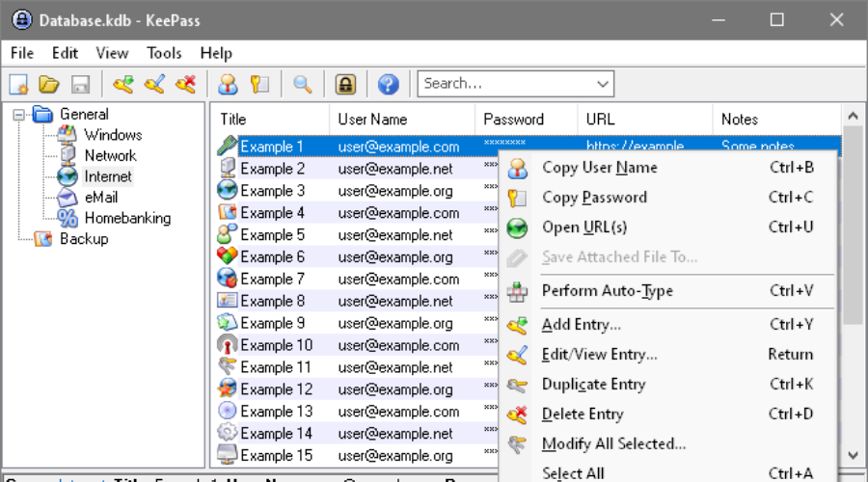Open the Search box dropdown arrow

[603, 84]
